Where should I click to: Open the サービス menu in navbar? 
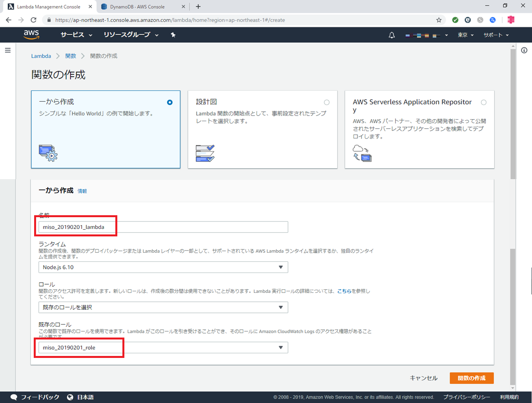click(x=76, y=35)
